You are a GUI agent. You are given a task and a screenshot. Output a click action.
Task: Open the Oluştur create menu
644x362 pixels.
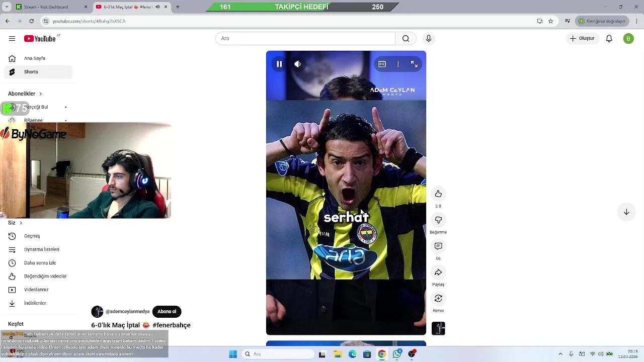(x=582, y=39)
